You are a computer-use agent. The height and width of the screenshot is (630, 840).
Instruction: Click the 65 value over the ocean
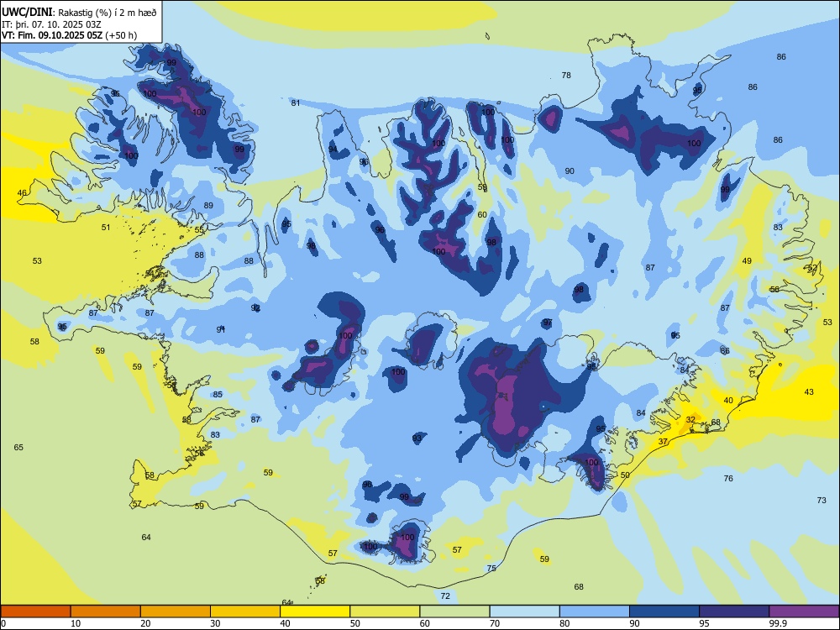[x=18, y=447]
